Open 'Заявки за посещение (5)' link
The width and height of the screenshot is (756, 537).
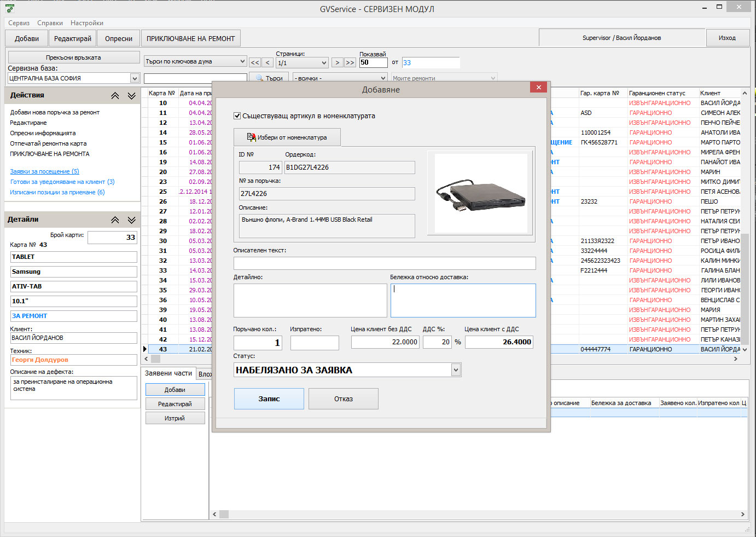[x=44, y=171]
